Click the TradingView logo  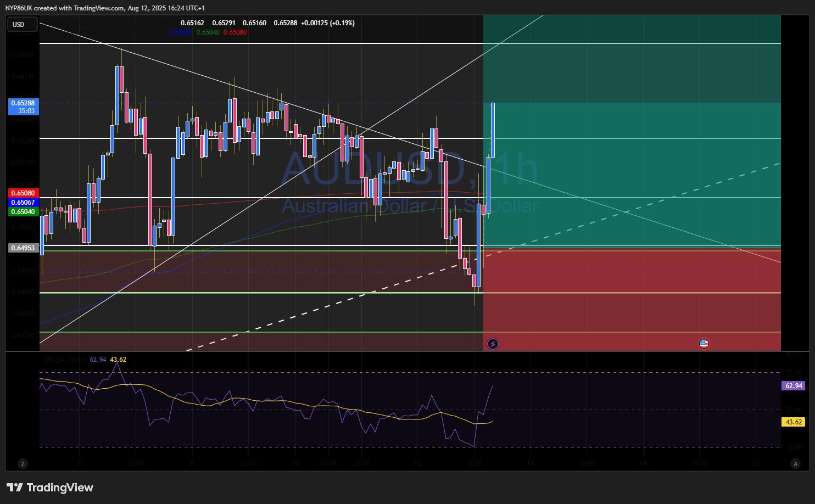50,488
